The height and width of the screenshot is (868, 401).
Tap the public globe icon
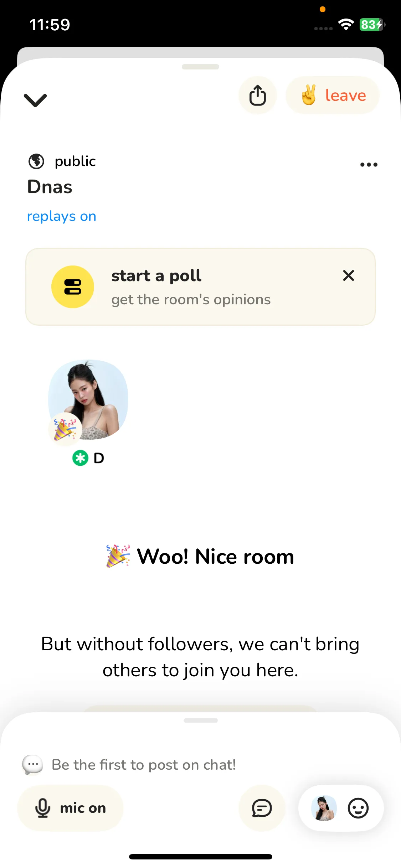pos(36,161)
